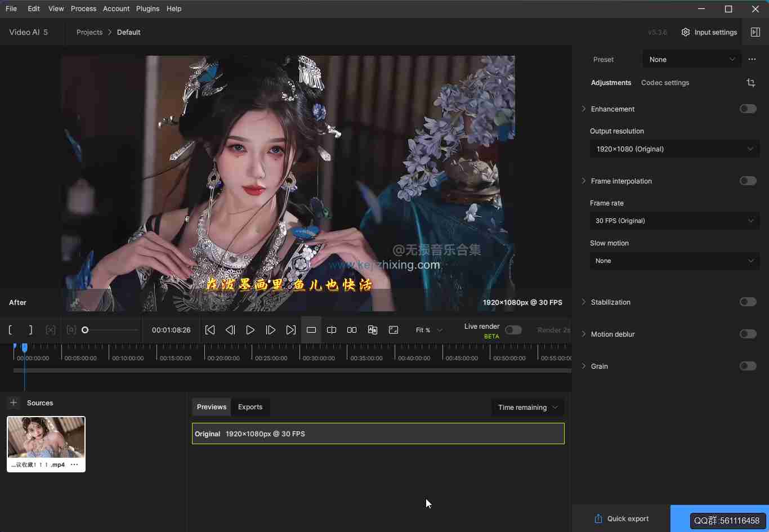This screenshot has width=769, height=532.
Task: Play the video preview
Action: tap(251, 330)
